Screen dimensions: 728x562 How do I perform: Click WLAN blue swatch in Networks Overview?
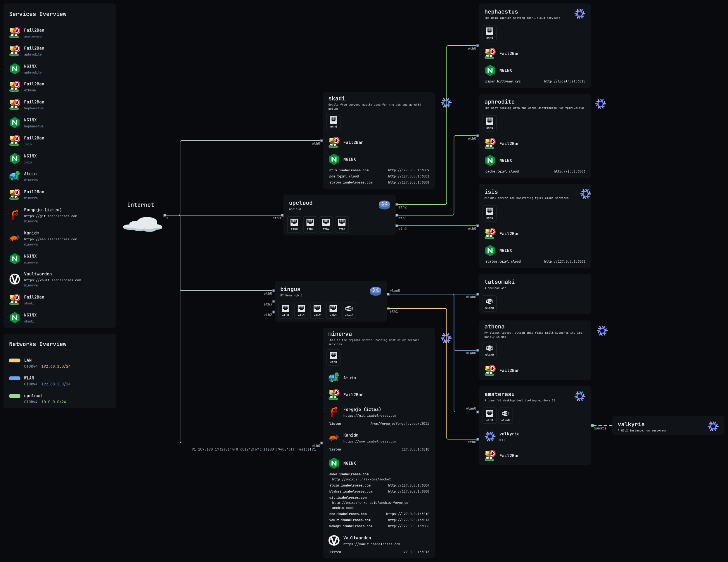pyautogui.click(x=15, y=378)
